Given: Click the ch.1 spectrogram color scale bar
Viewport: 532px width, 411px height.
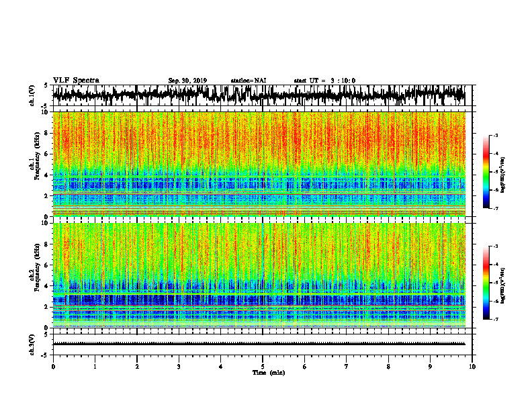Looking at the screenshot, I should point(486,172).
